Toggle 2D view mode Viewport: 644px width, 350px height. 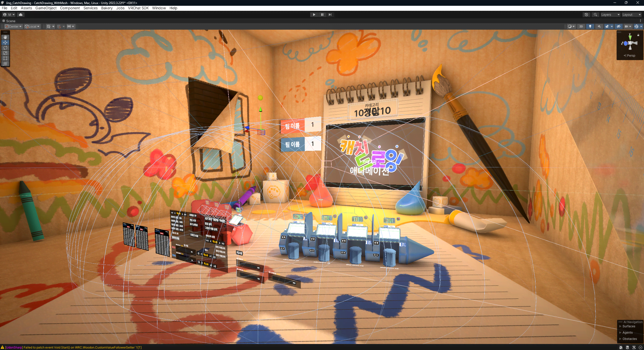581,26
